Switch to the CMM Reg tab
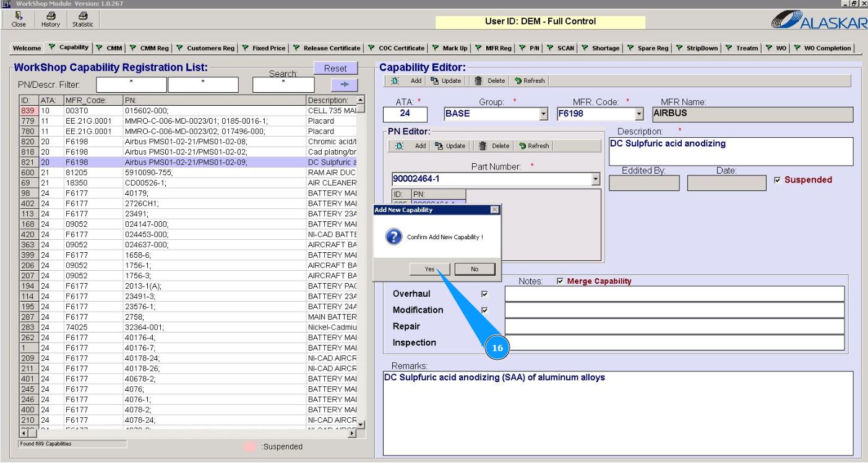The image size is (868, 463). point(149,48)
